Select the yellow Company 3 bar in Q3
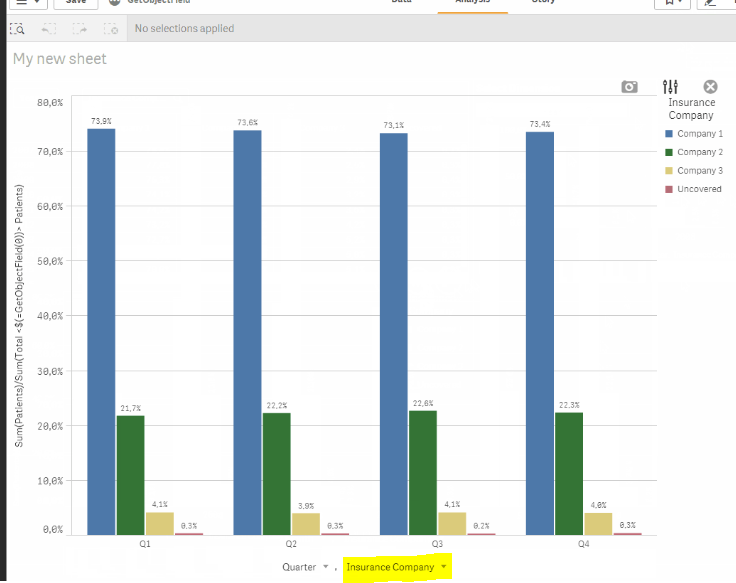The image size is (736, 583). [452, 523]
